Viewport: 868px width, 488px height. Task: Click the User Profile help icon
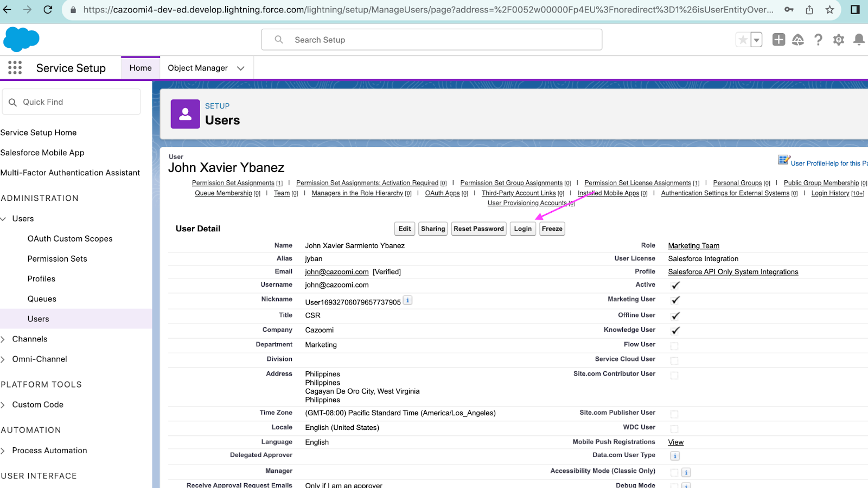pos(784,160)
